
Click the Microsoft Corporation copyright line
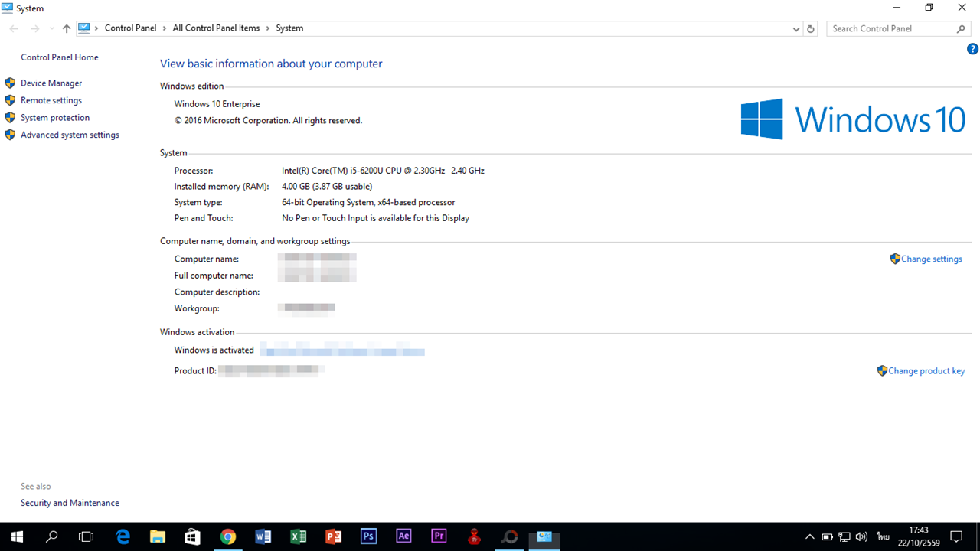[268, 121]
